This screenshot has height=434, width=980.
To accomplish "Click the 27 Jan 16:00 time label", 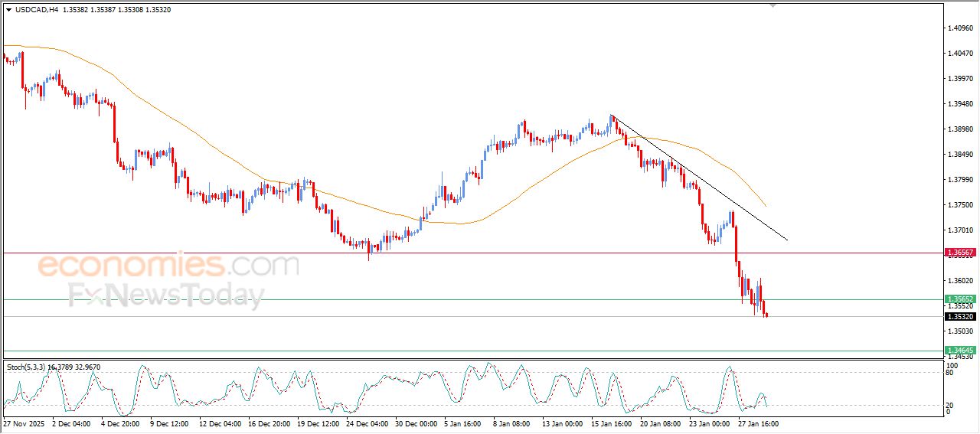I will 758,423.
